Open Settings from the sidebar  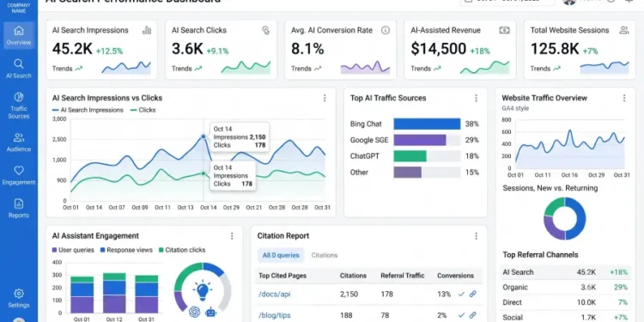click(x=19, y=299)
